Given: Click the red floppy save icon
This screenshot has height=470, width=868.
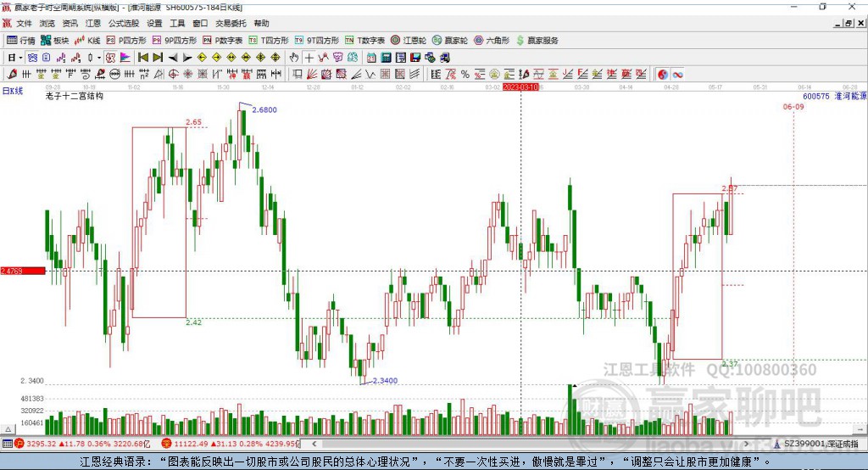Looking at the screenshot, I should click(x=415, y=58).
